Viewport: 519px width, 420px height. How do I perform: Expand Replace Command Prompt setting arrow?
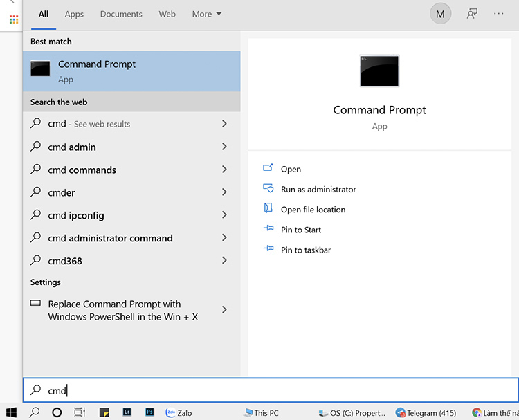tap(224, 310)
